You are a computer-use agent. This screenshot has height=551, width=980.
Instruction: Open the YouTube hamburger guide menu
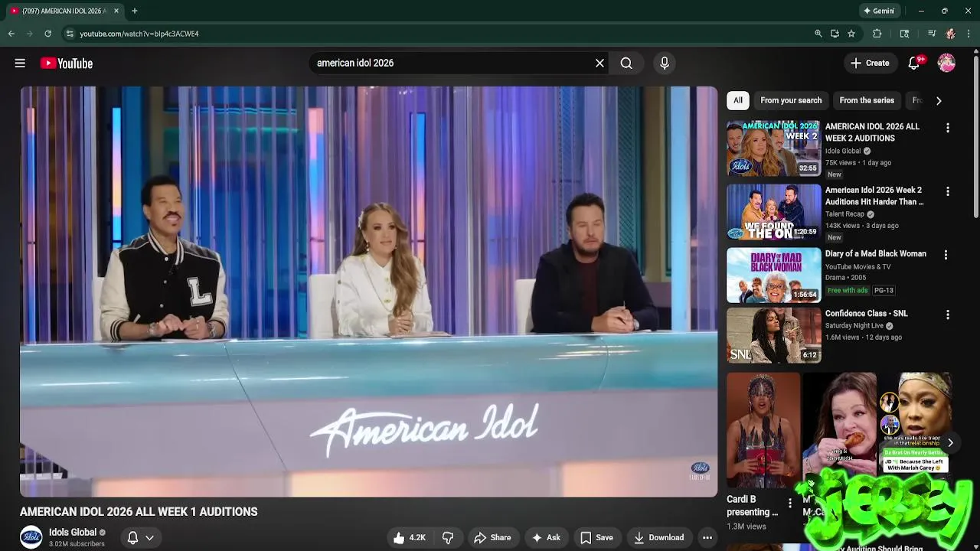(x=20, y=64)
